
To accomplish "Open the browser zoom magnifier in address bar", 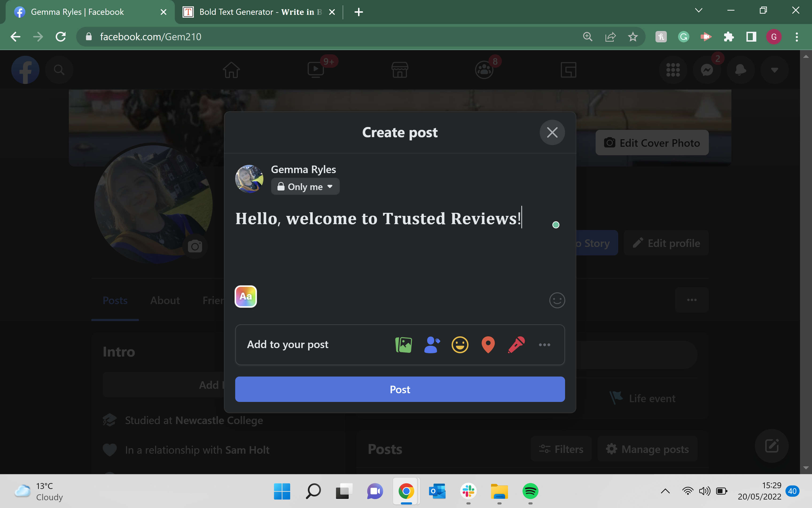I will [x=588, y=37].
